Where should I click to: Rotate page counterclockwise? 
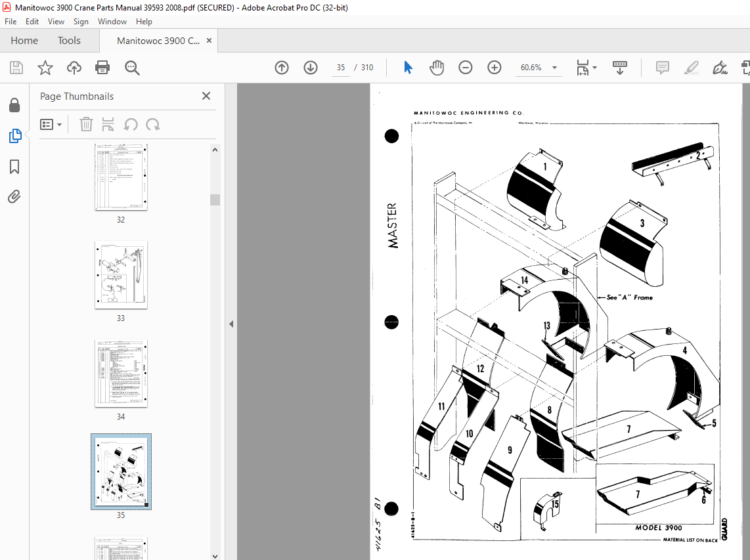131,124
